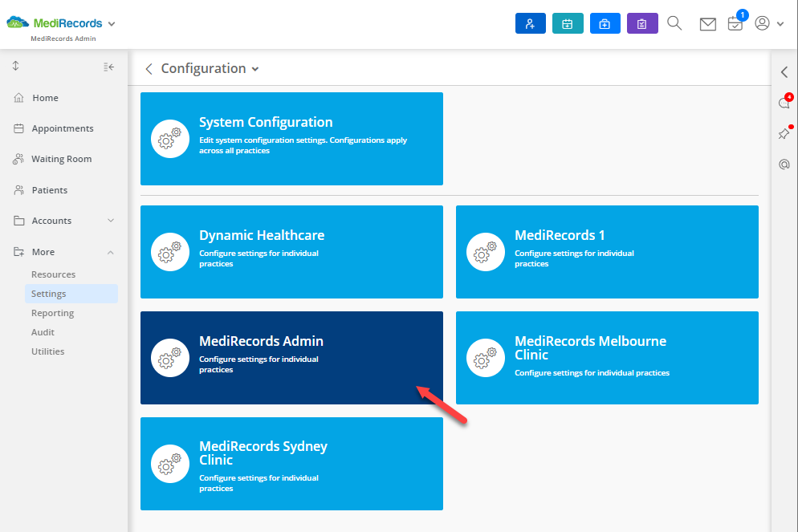Click the MediRecords Admin gear icon
Viewport: 798px width, 532px height.
pyautogui.click(x=170, y=358)
